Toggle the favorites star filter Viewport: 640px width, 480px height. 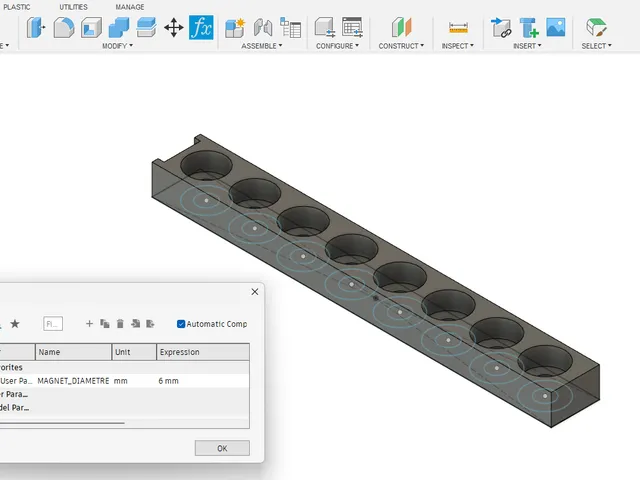coord(15,324)
